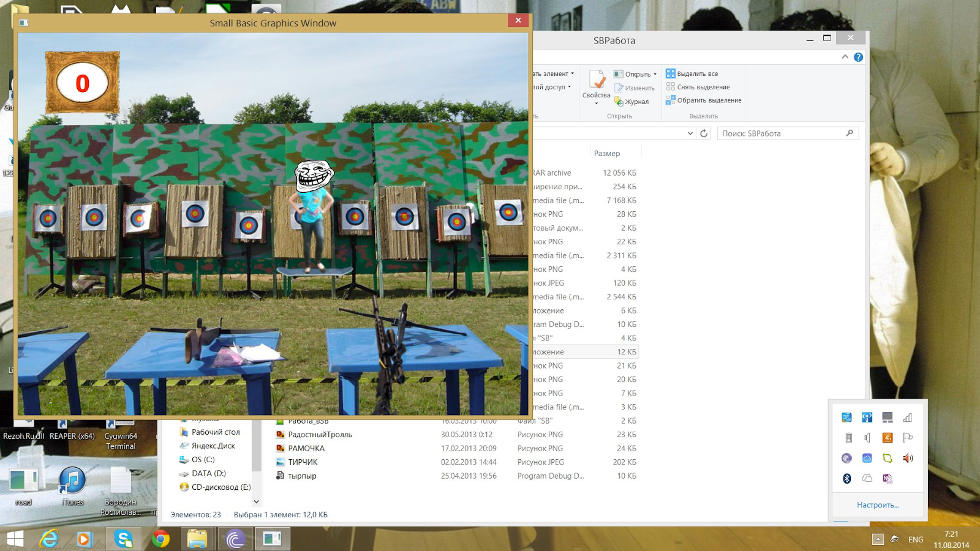Click the Action Center flag icon
This screenshot has width=980, height=551.
tap(908, 438)
